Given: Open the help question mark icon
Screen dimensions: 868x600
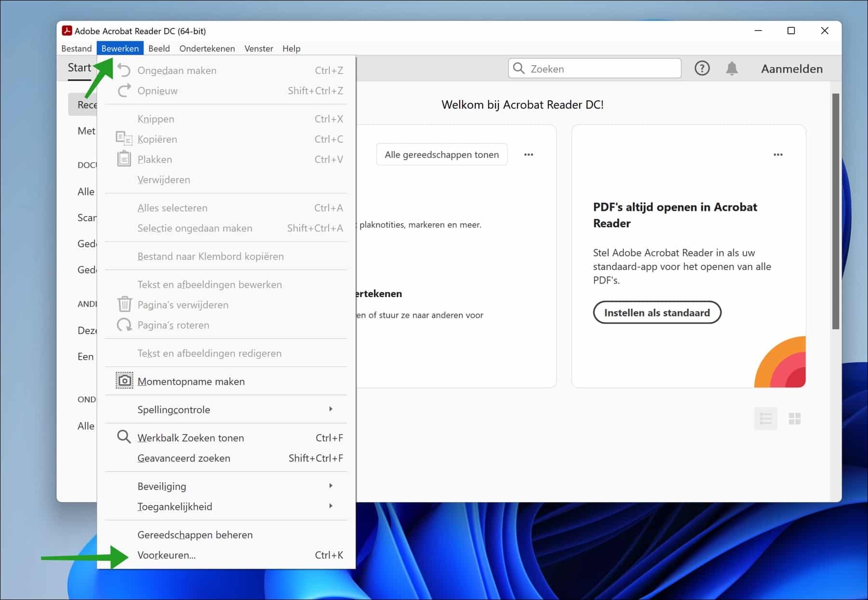Looking at the screenshot, I should (702, 68).
